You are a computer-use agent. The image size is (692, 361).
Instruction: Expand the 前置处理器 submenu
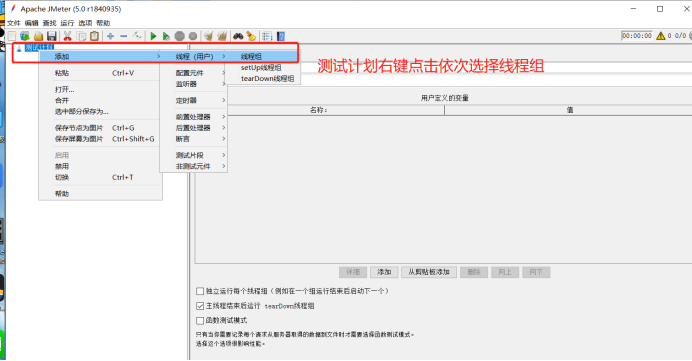[x=194, y=117]
